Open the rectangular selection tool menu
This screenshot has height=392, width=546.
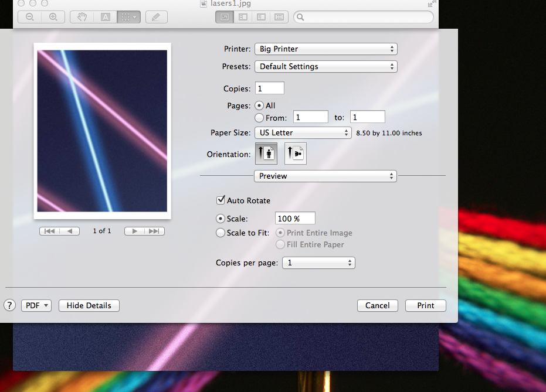(129, 17)
